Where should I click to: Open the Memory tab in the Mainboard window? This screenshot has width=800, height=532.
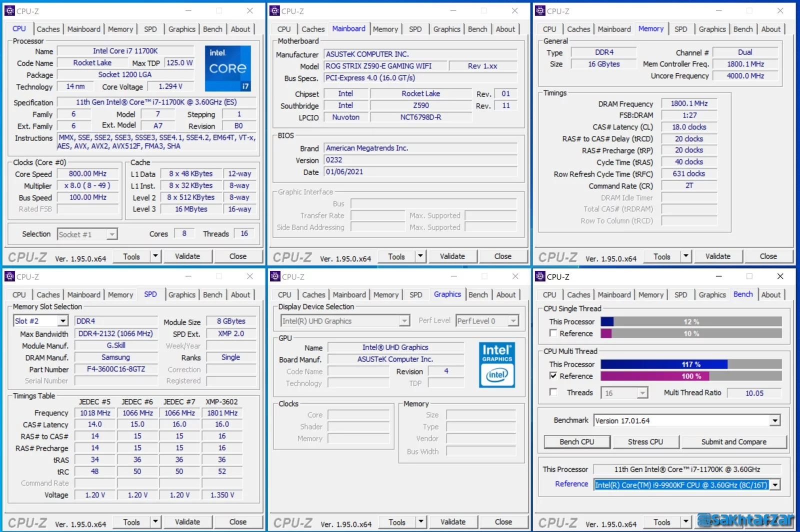(385, 29)
